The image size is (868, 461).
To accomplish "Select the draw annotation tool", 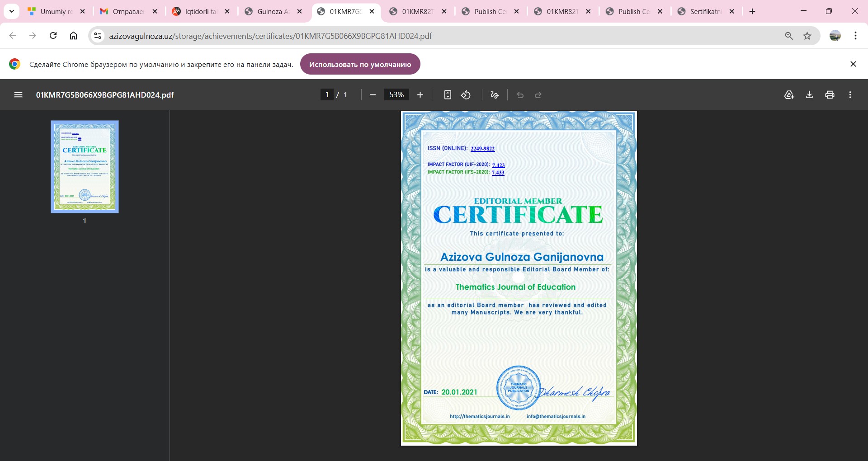I will coord(495,95).
